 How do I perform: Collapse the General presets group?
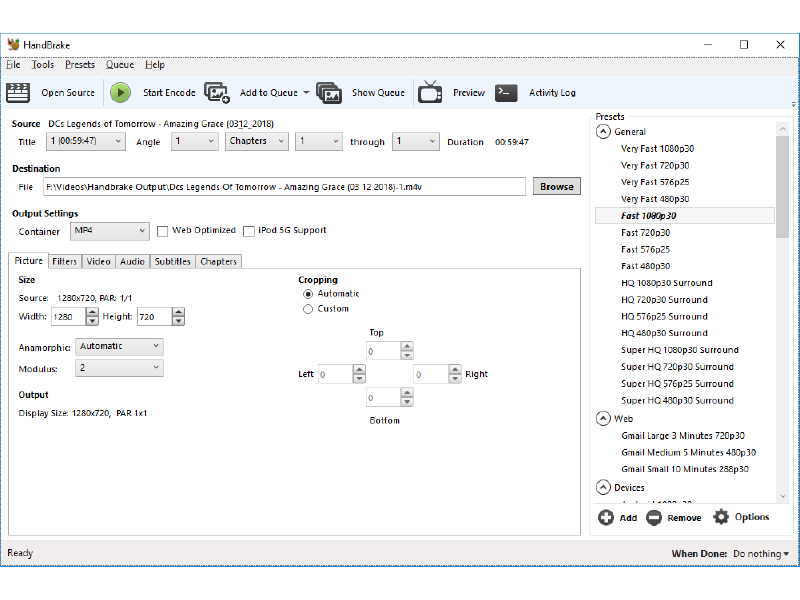(x=603, y=132)
